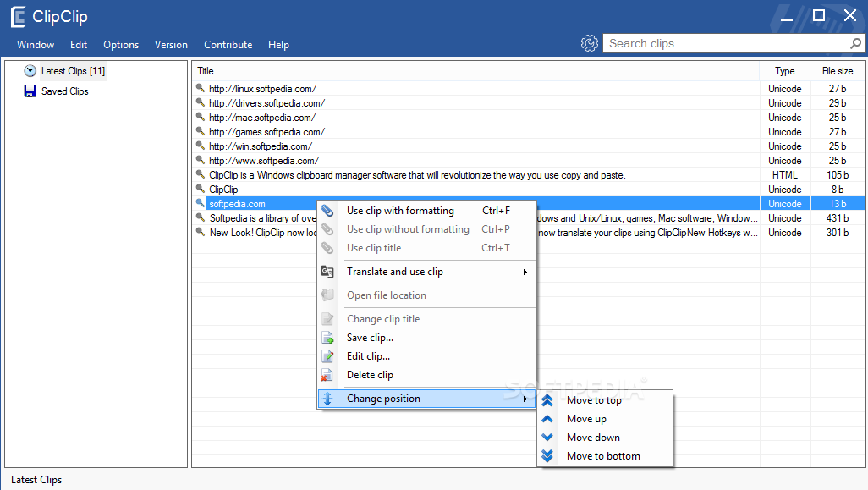Choose Edit clip... from context menu
Image resolution: width=868 pixels, height=490 pixels.
point(426,356)
